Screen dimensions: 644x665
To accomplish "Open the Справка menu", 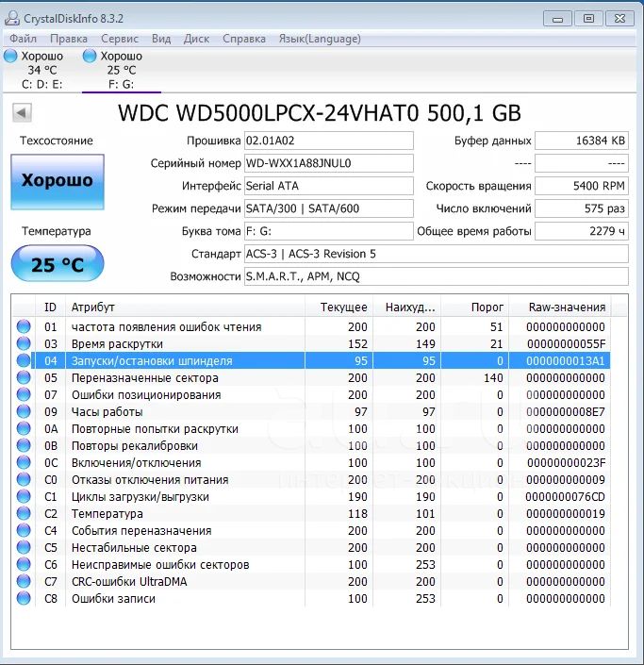I will click(x=244, y=39).
